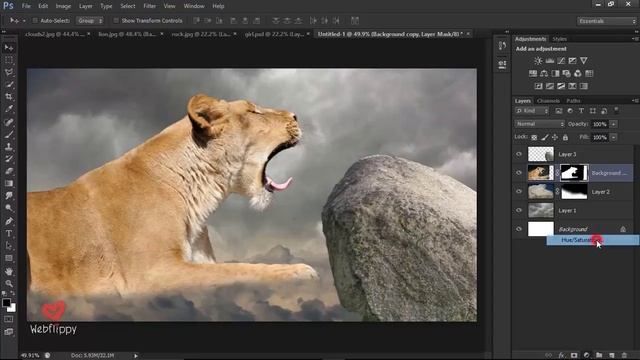This screenshot has height=360, width=640.
Task: Open the status bar info arrow
Action: click(136, 356)
